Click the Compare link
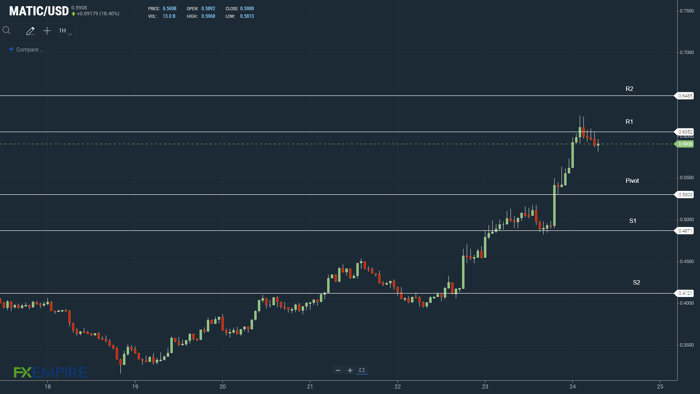Viewport: 700px width, 394px height. coord(26,50)
